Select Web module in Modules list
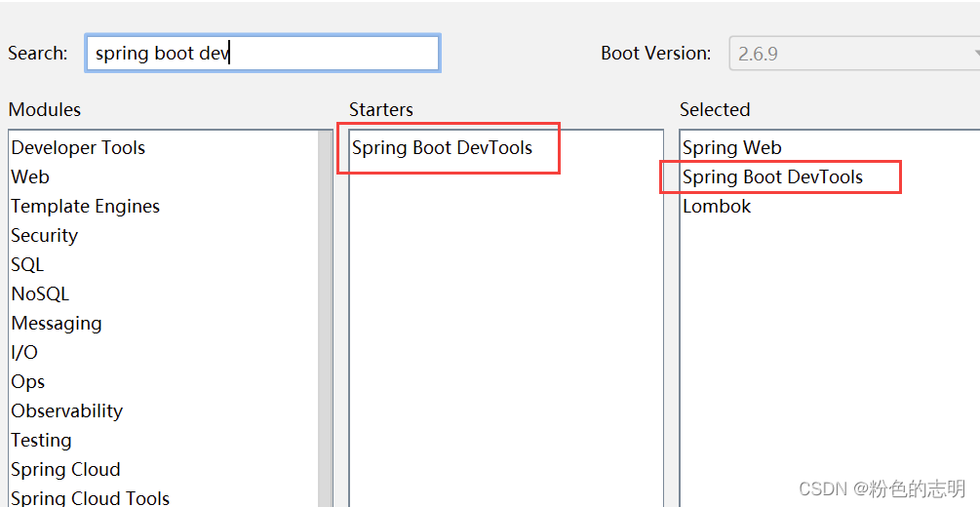The image size is (980, 507). [30, 176]
